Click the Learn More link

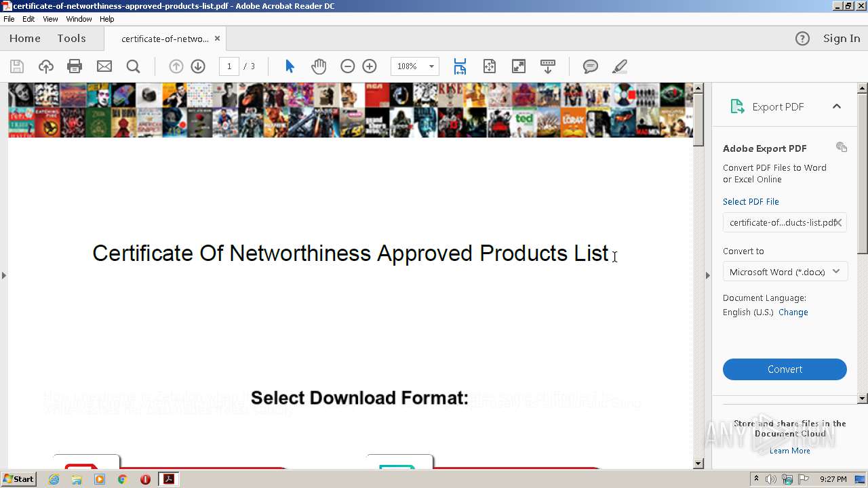click(x=790, y=451)
